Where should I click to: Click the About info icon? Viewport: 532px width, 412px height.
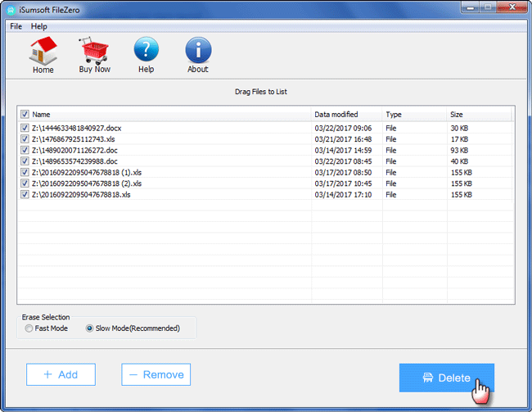point(198,55)
